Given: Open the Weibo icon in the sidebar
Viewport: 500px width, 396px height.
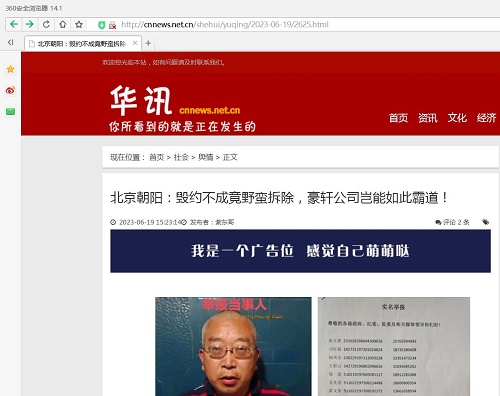Looking at the screenshot, I should (10, 90).
